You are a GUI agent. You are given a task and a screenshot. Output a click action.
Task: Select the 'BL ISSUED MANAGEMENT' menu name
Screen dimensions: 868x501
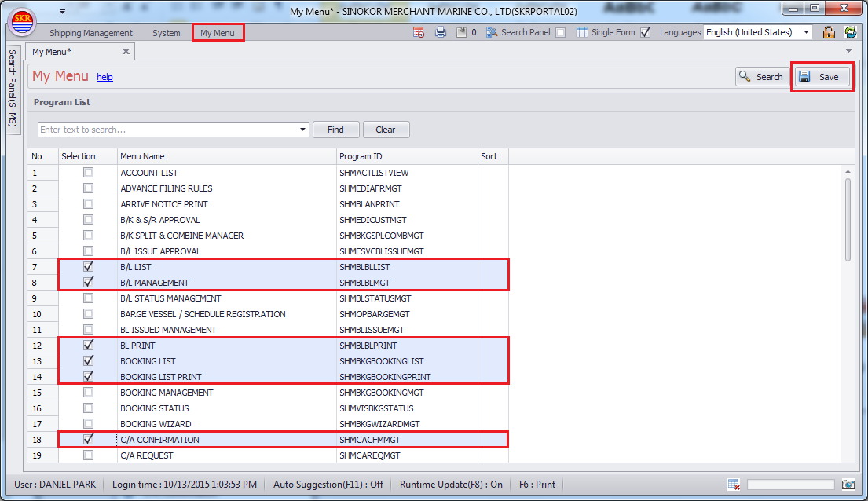(x=168, y=330)
